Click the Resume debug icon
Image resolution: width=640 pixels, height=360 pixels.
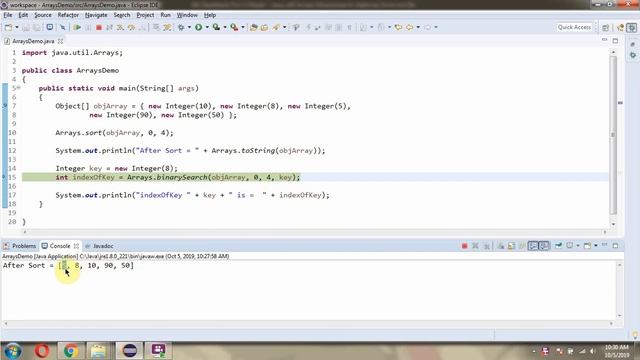click(77, 27)
